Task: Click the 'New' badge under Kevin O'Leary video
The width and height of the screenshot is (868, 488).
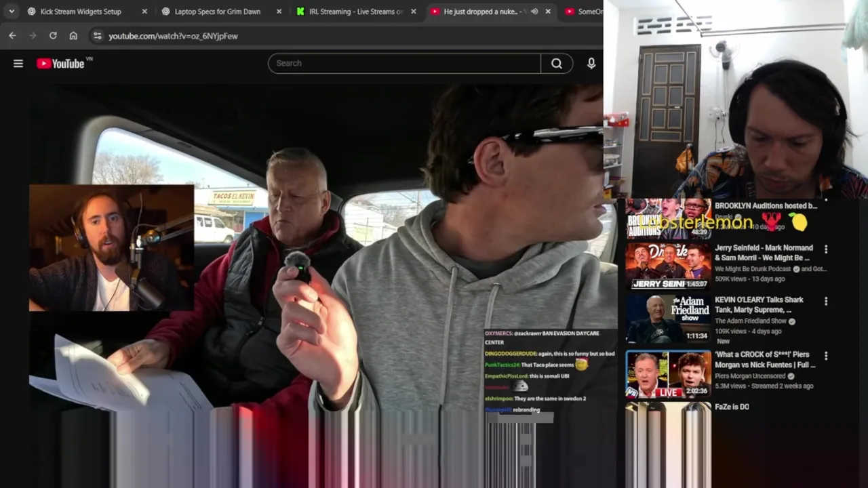Action: (724, 341)
